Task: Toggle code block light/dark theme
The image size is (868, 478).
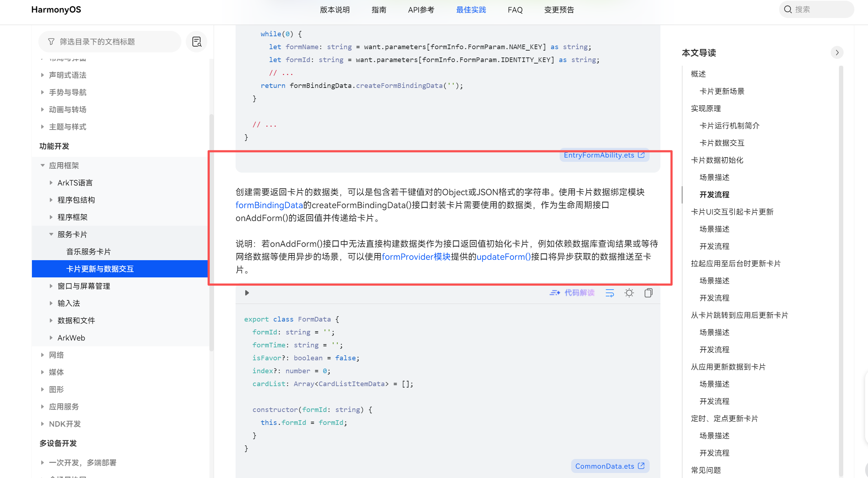Action: coord(629,293)
